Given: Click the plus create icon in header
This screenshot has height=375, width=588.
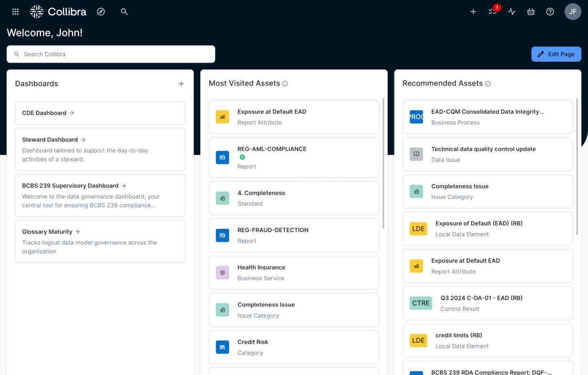Looking at the screenshot, I should pos(473,12).
